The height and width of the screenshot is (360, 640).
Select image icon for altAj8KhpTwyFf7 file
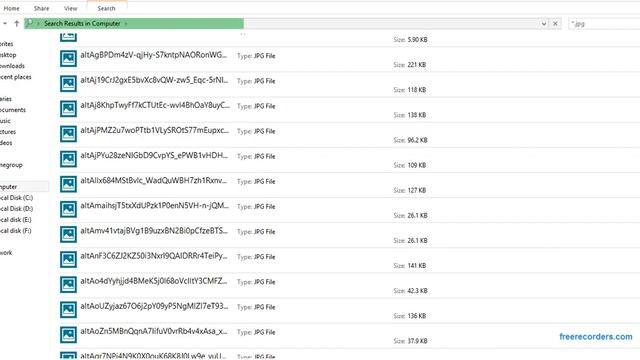[68, 109]
